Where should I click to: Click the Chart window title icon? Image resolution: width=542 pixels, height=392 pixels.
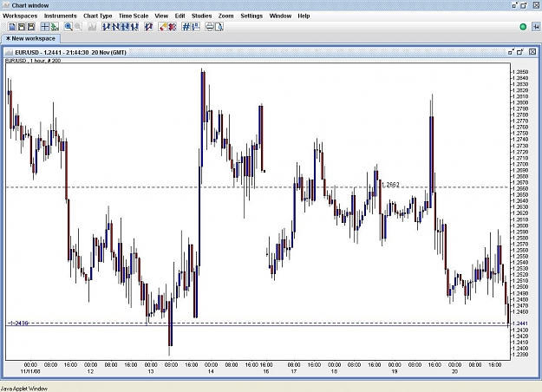click(x=6, y=5)
